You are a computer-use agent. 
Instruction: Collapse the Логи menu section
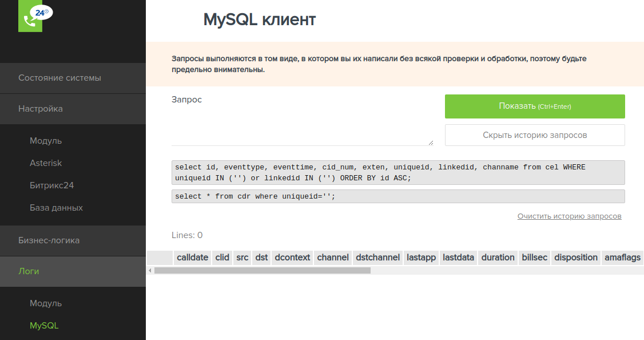[x=29, y=271]
